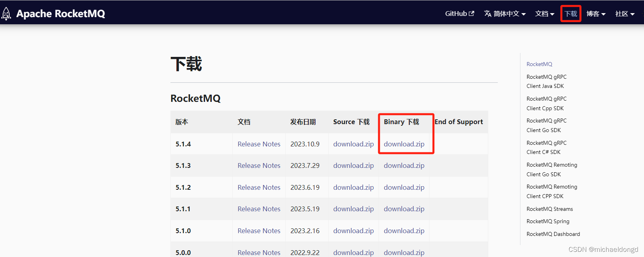This screenshot has height=257, width=644.
Task: Select release date 2023.7.29
Action: (305, 165)
